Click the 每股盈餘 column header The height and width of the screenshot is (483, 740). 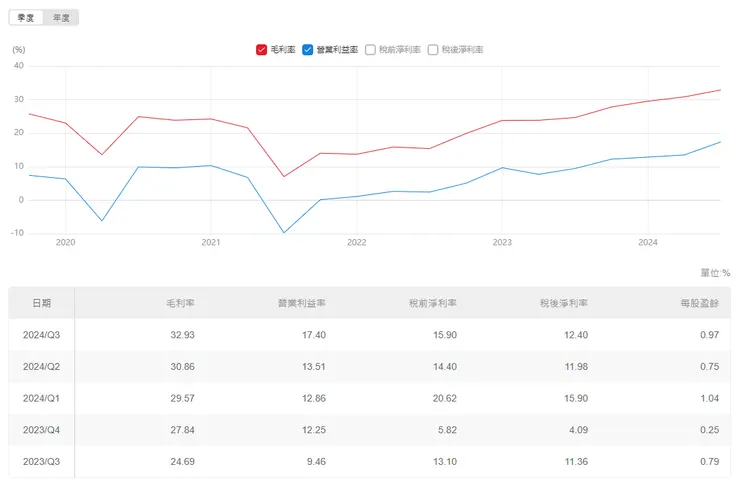pyautogui.click(x=697, y=303)
